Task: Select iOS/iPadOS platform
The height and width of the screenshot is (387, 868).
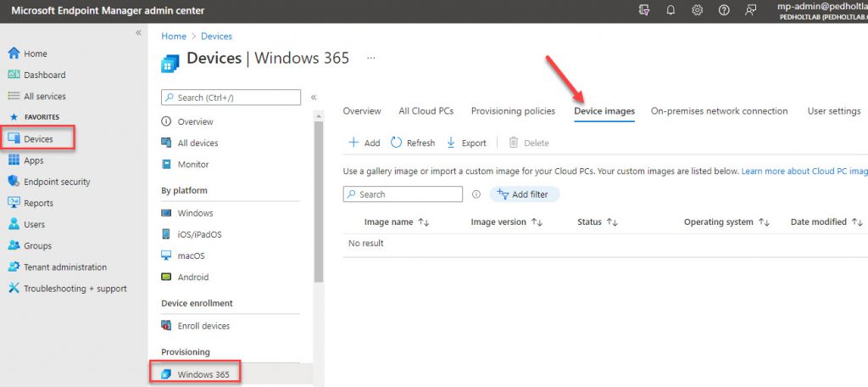Action: [199, 234]
